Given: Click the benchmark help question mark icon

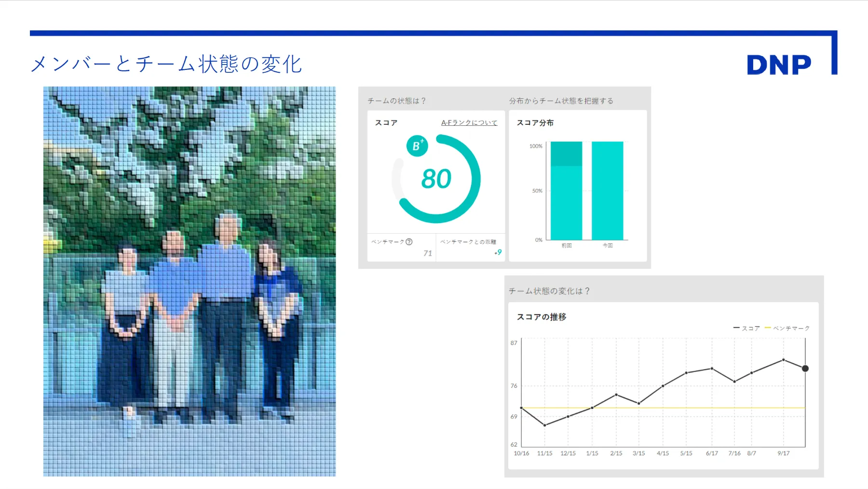Looking at the screenshot, I should 409,242.
